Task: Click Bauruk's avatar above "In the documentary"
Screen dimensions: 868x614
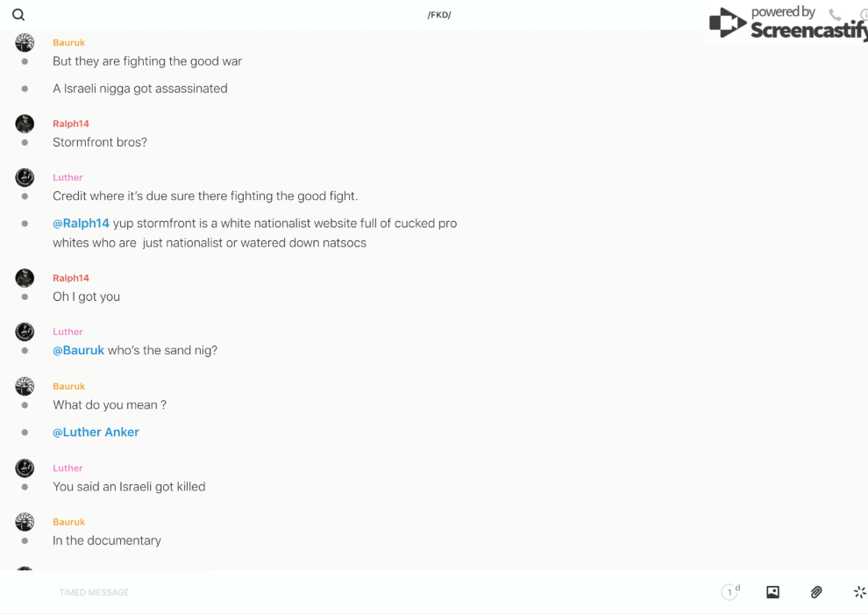Action: (25, 522)
